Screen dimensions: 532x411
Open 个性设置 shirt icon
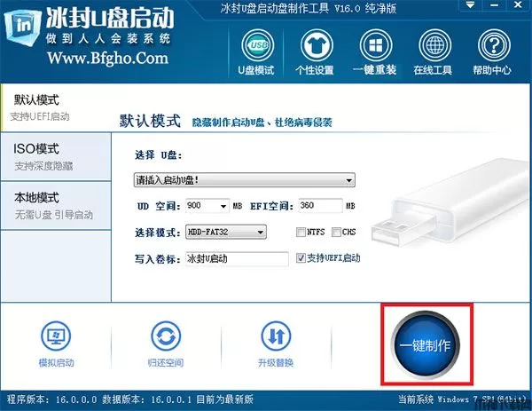pos(317,45)
